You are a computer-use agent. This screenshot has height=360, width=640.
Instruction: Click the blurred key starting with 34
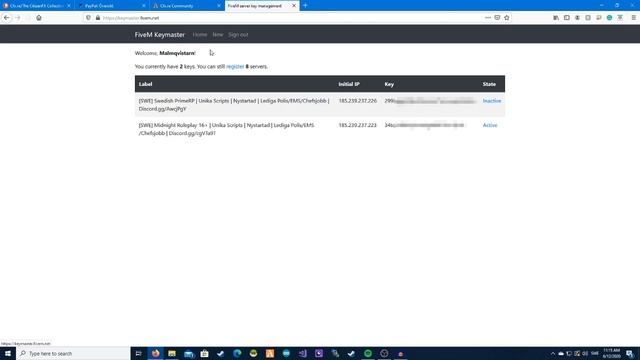pos(424,125)
